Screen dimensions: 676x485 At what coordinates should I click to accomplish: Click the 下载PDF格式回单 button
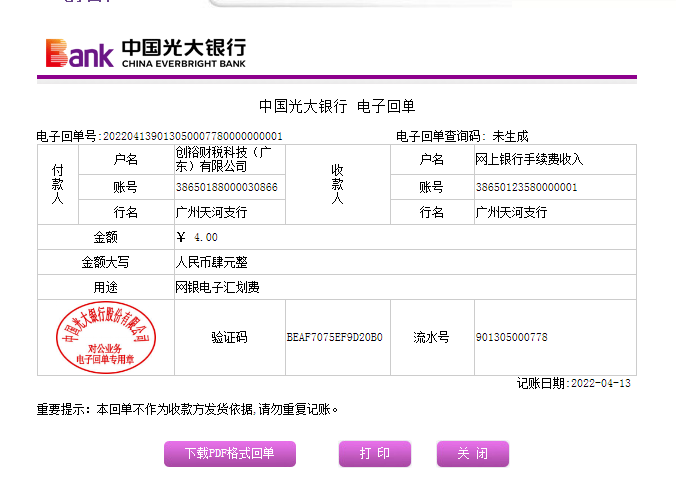[x=229, y=454]
